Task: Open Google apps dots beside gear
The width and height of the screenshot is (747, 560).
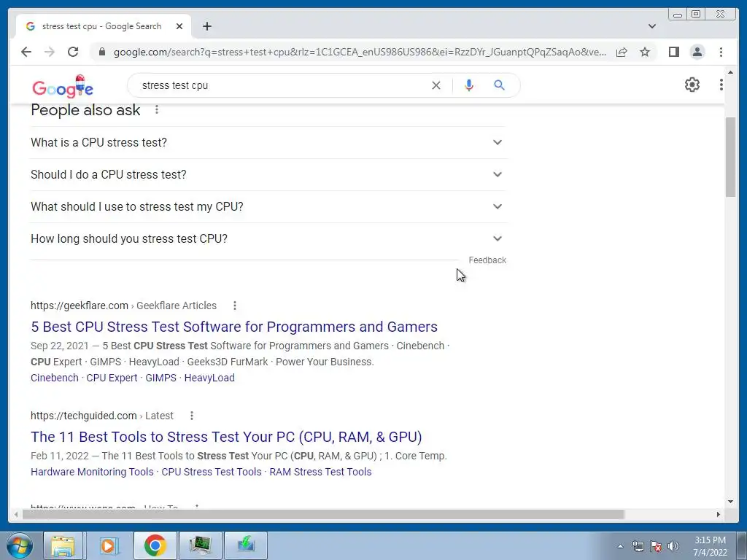Action: 721,85
